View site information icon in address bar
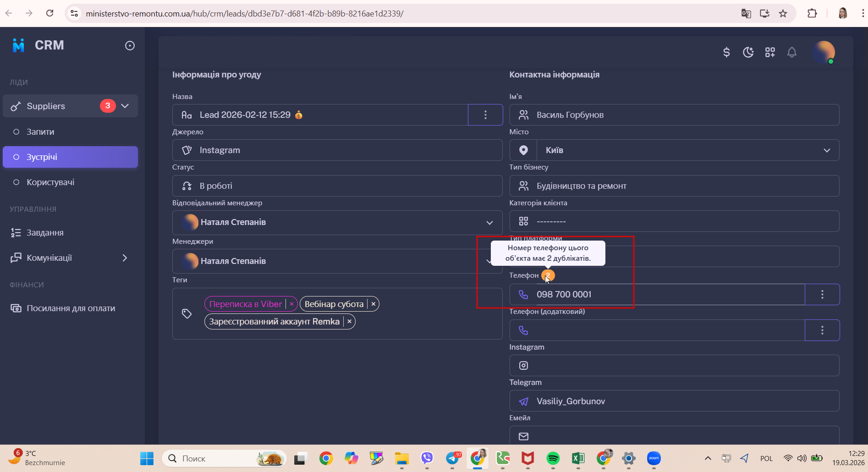The height and width of the screenshot is (472, 868). coord(74,13)
